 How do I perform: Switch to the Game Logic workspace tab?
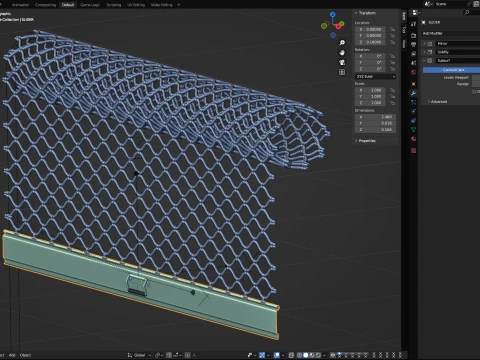(x=90, y=5)
